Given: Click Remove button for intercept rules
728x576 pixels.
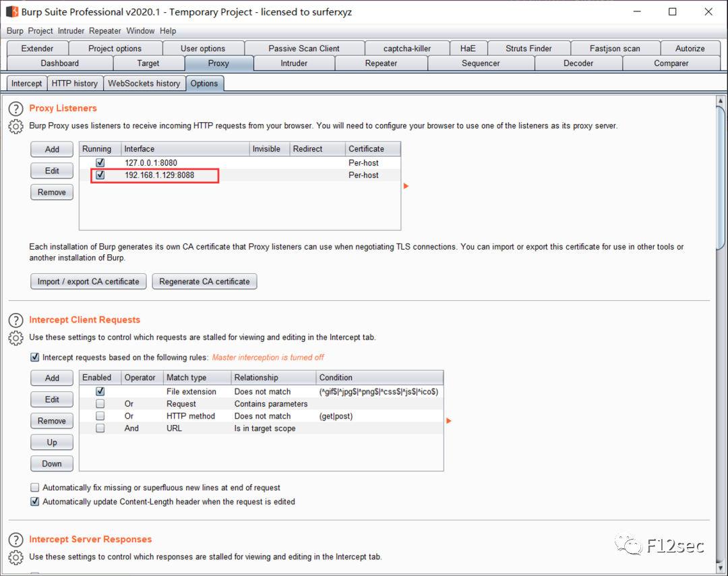Looking at the screenshot, I should (52, 420).
